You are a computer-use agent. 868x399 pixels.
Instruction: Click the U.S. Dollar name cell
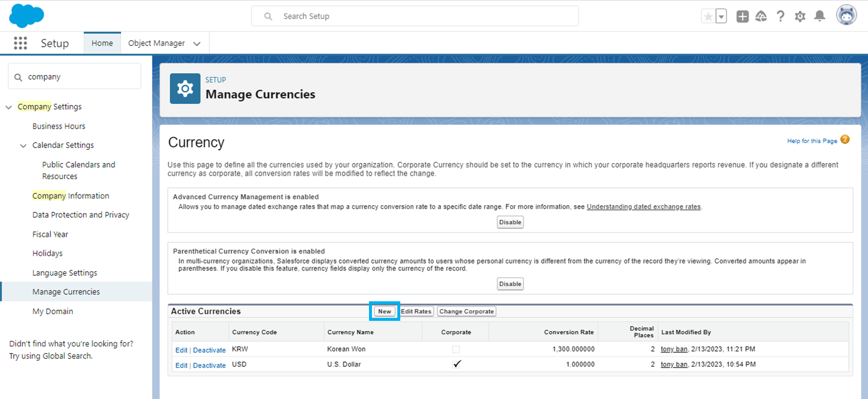(344, 364)
